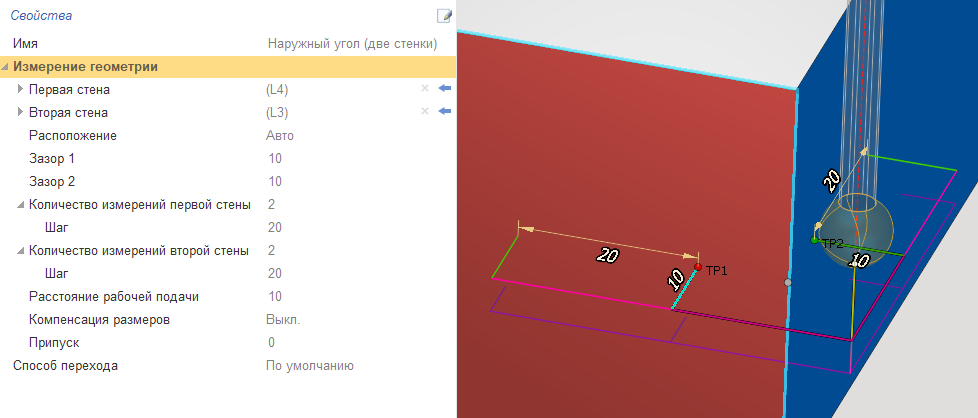
Task: Click blue pick arrow for Первая стена
Action: 445,89
